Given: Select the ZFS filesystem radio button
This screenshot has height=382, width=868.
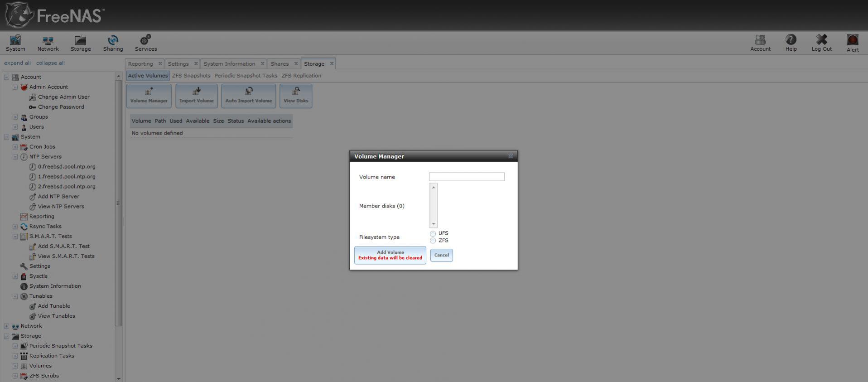Looking at the screenshot, I should click(433, 241).
